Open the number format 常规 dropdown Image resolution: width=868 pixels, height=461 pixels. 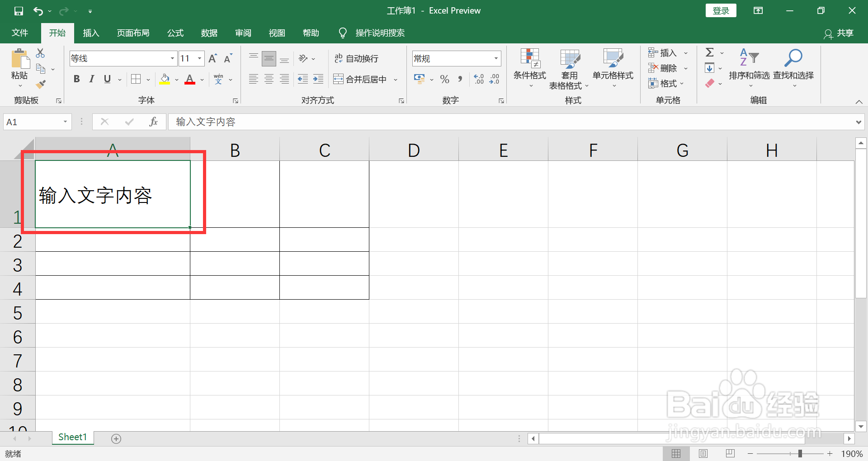pos(496,58)
